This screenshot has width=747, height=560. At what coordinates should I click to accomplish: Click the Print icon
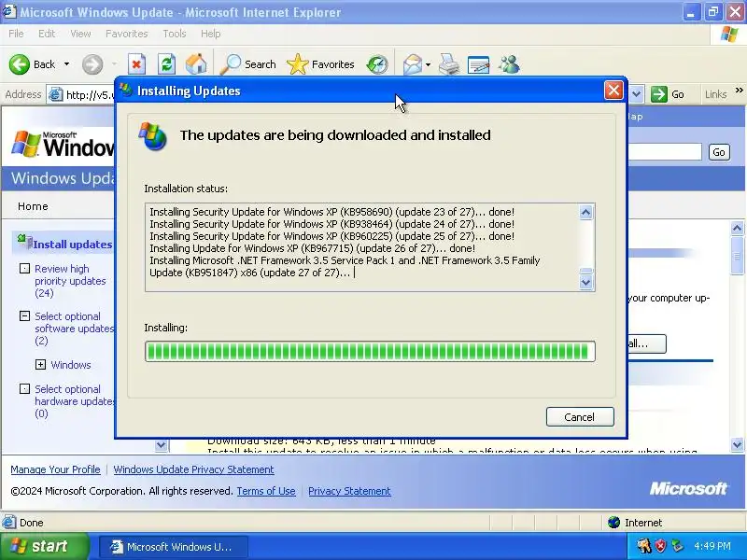(x=449, y=64)
